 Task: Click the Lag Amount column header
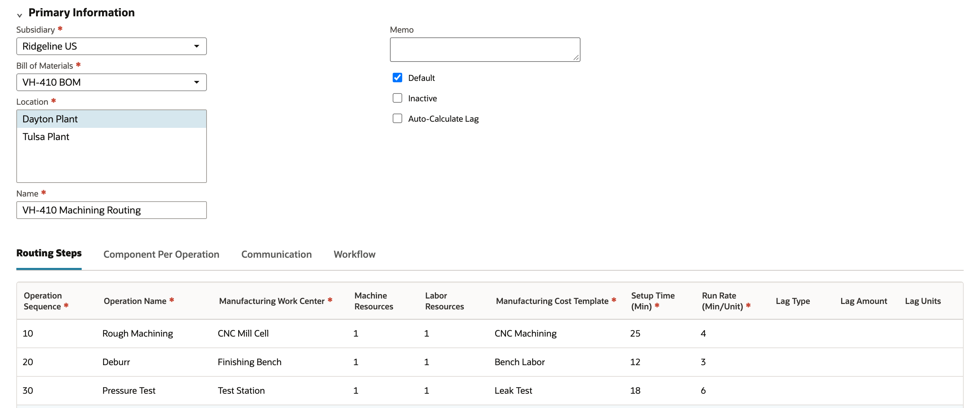(x=864, y=301)
